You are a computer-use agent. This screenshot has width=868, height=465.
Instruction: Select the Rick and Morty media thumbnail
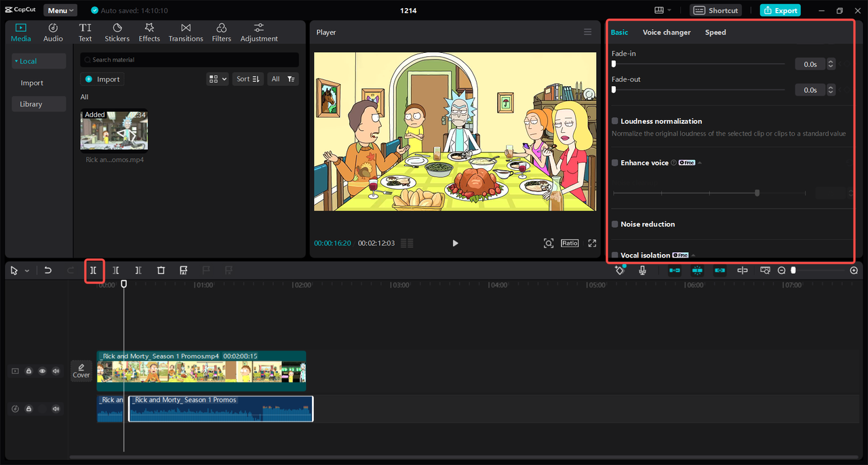[x=114, y=130]
